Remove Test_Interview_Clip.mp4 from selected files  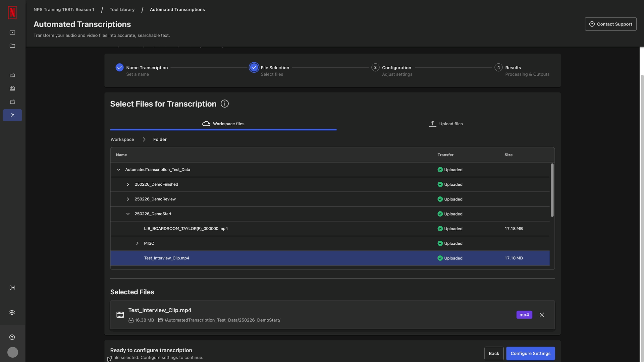click(x=542, y=315)
